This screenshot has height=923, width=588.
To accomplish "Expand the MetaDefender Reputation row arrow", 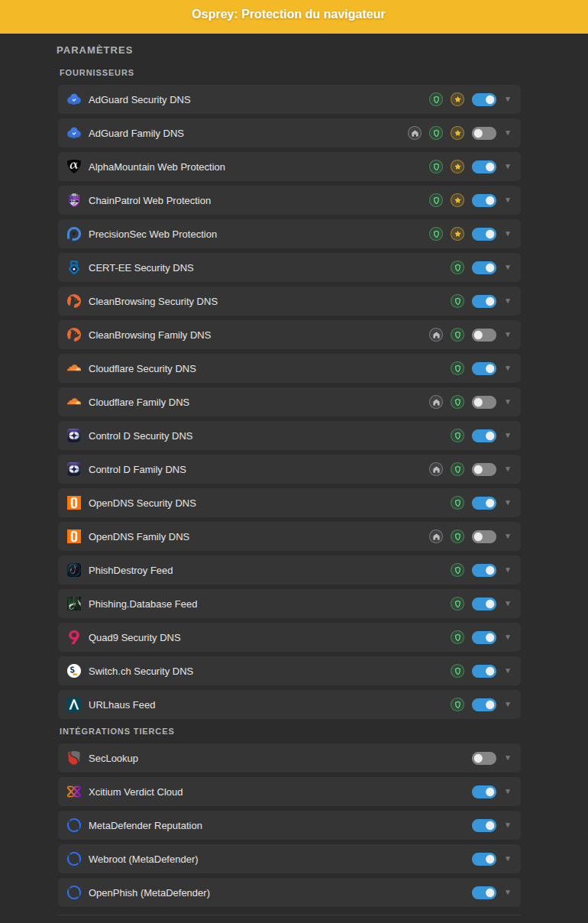I will 508,825.
